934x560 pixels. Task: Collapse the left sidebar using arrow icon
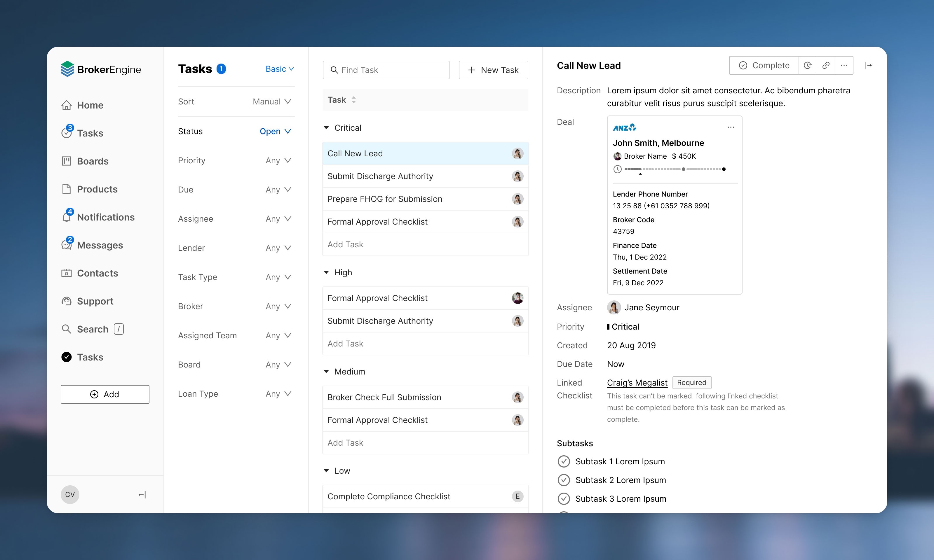click(142, 494)
